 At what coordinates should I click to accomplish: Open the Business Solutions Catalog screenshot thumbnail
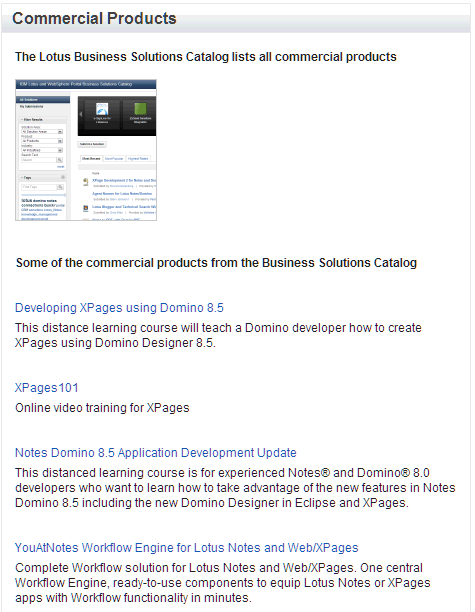tap(86, 150)
